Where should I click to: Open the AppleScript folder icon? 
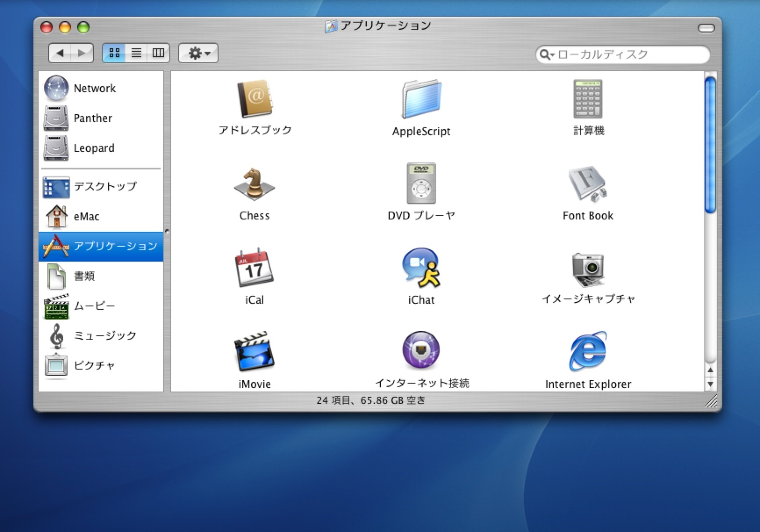coord(421,99)
